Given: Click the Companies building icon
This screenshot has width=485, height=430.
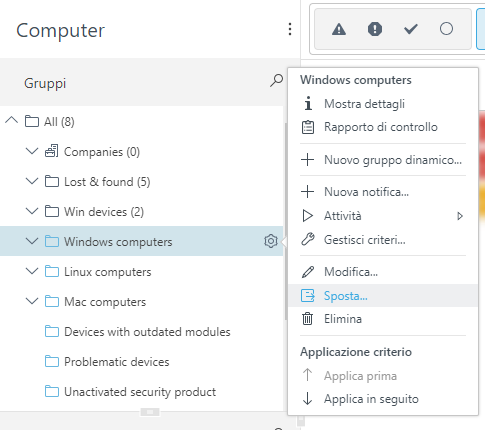Looking at the screenshot, I should coord(52,151).
